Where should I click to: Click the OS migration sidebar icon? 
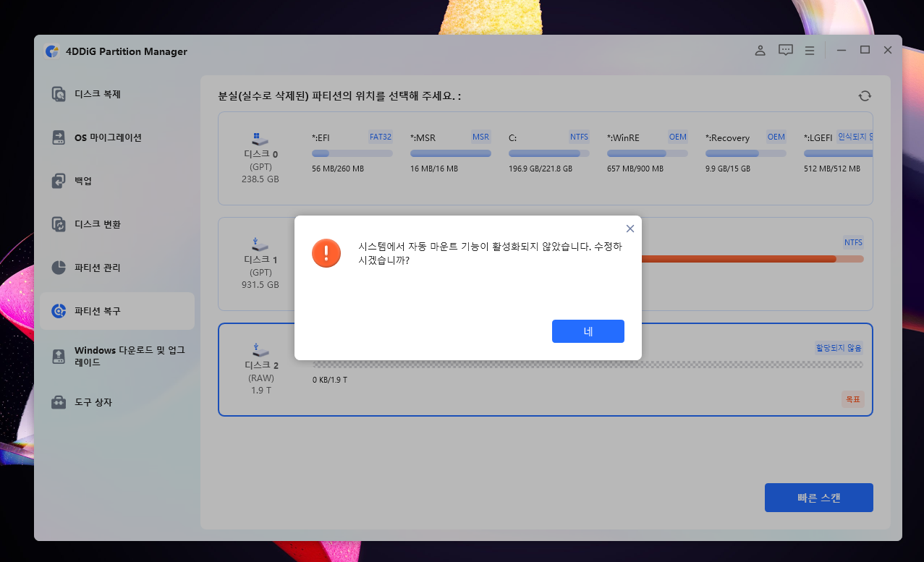tap(59, 137)
